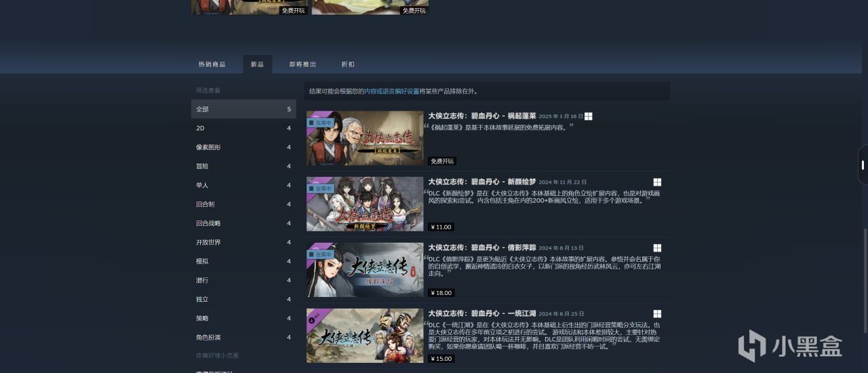Click the side panel handle on right edge
The width and height of the screenshot is (868, 373).
coord(863,165)
